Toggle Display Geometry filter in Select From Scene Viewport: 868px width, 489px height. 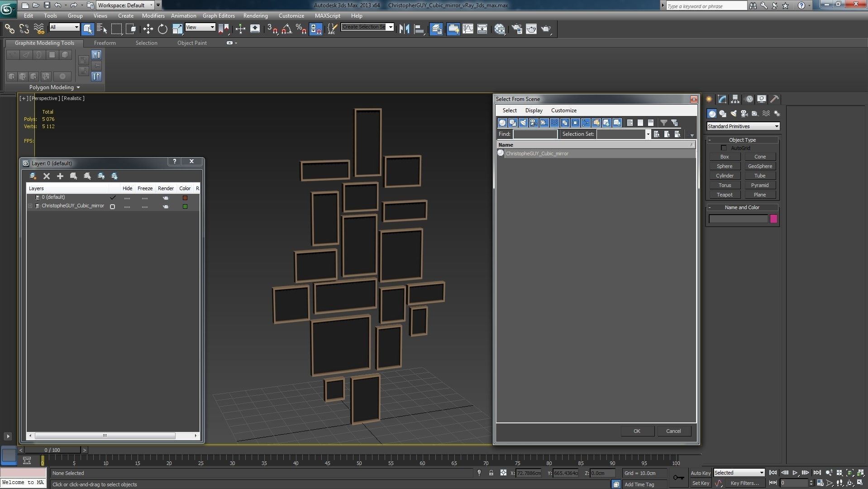tap(502, 123)
